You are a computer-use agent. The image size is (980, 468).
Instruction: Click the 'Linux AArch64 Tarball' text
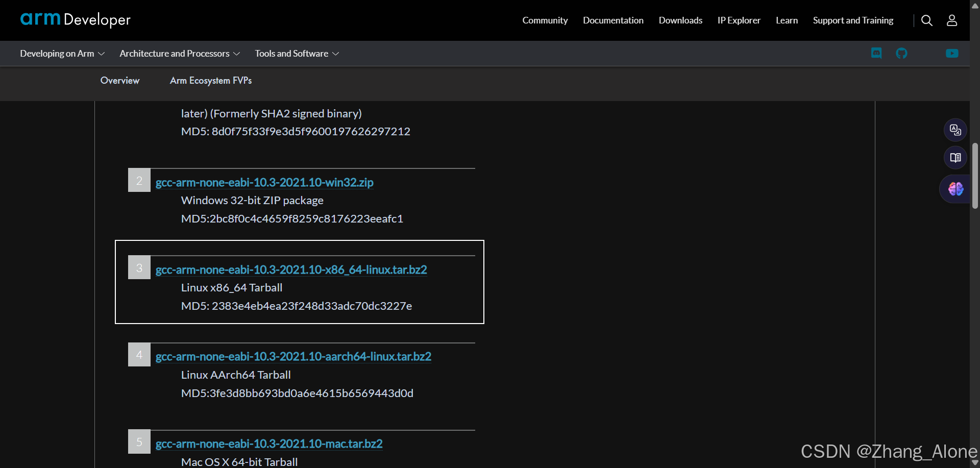pyautogui.click(x=236, y=375)
